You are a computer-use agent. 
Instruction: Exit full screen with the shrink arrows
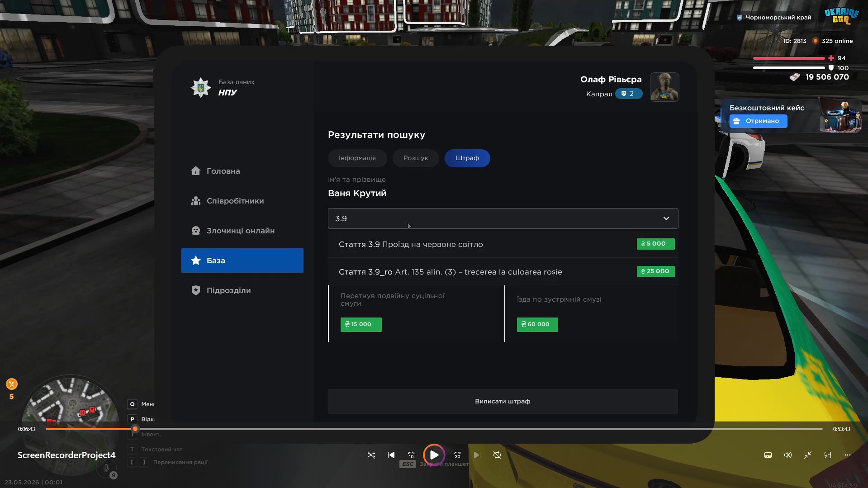(x=808, y=455)
